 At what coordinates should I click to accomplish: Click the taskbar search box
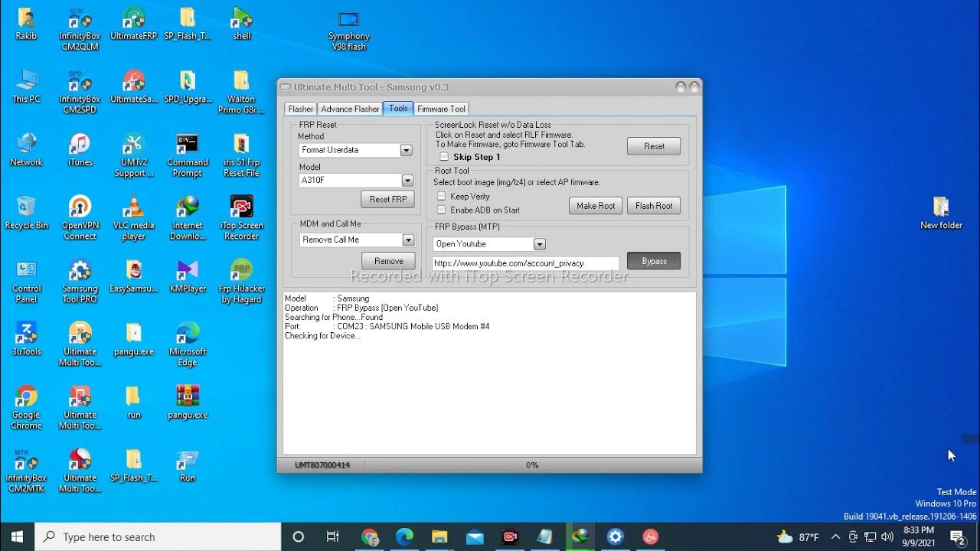pos(158,537)
